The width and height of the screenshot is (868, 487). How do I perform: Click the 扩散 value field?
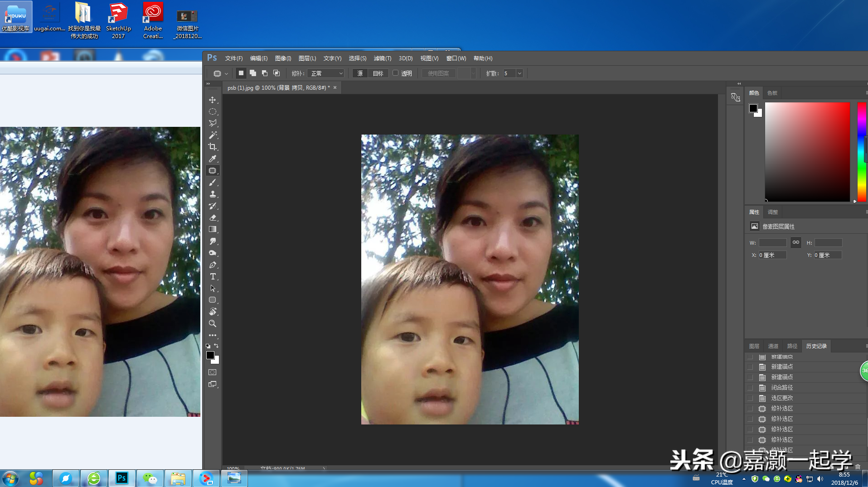coord(509,73)
